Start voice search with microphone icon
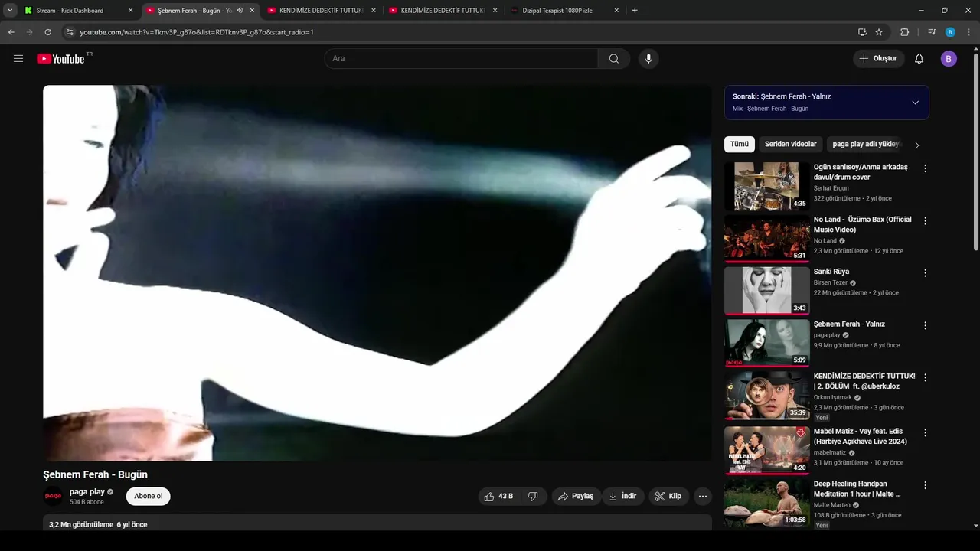This screenshot has height=551, width=980. [x=648, y=59]
